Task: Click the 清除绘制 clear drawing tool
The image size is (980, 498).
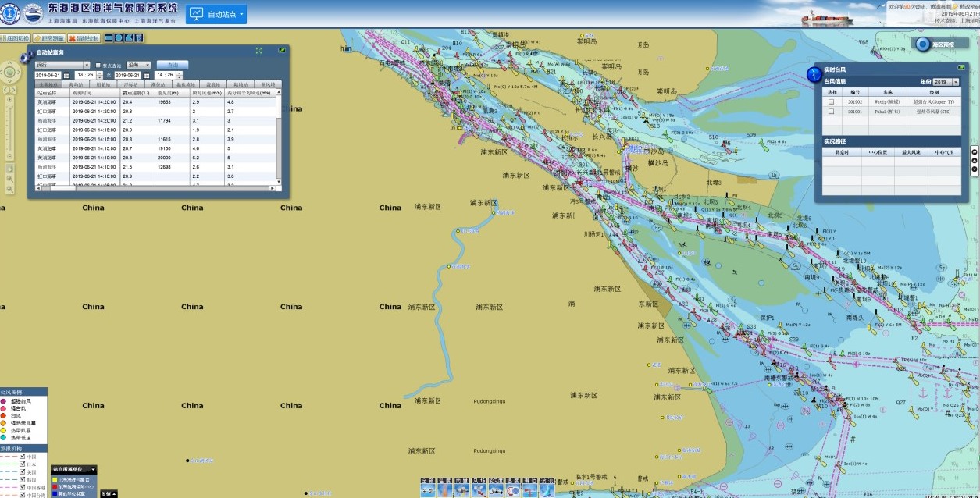Action: coord(84,38)
